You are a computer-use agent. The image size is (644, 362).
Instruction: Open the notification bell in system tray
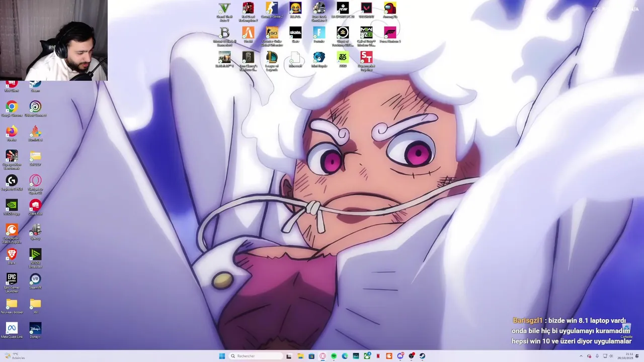tap(637, 356)
